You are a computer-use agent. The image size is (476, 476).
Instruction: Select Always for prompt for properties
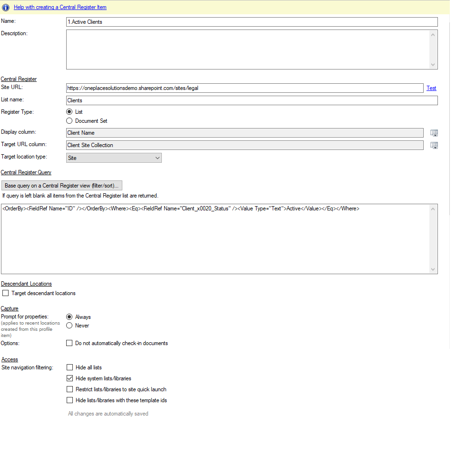click(69, 317)
